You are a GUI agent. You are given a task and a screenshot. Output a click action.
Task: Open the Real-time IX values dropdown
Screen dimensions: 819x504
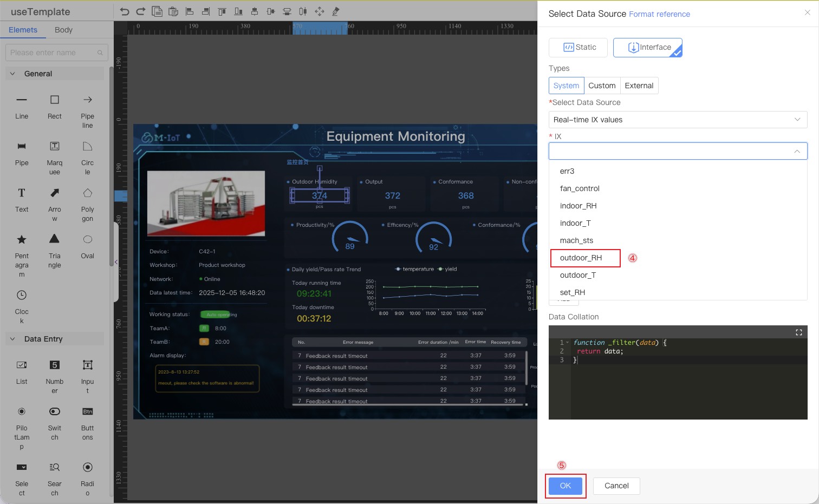pyautogui.click(x=677, y=120)
